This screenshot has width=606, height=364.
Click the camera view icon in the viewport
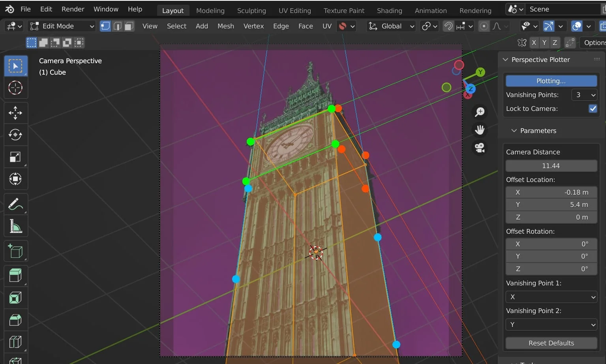point(479,148)
